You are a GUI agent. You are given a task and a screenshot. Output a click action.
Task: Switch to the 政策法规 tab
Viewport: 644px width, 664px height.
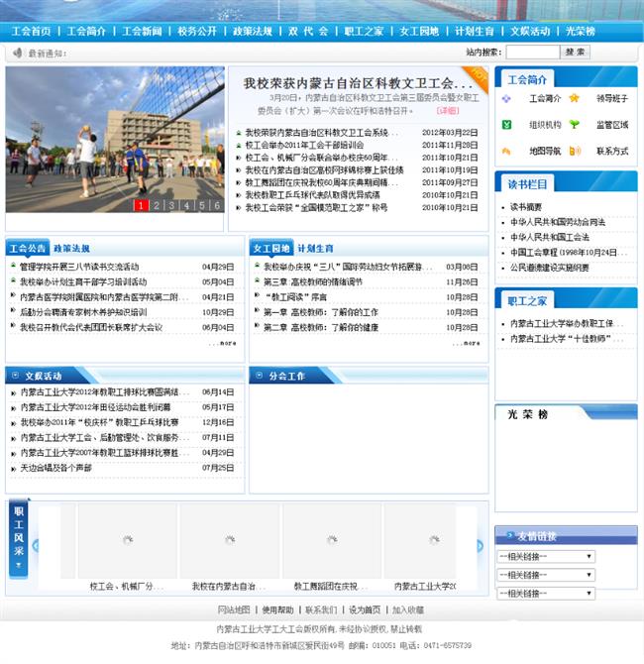click(71, 248)
